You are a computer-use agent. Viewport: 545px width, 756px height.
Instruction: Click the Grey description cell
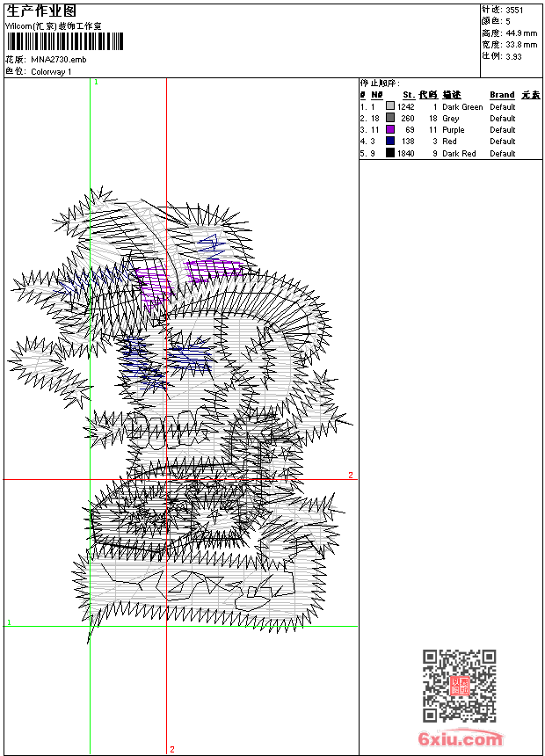click(450, 118)
